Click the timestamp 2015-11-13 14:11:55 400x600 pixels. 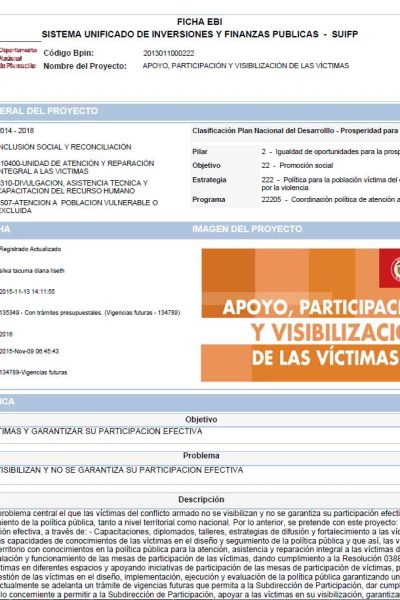coord(27,292)
